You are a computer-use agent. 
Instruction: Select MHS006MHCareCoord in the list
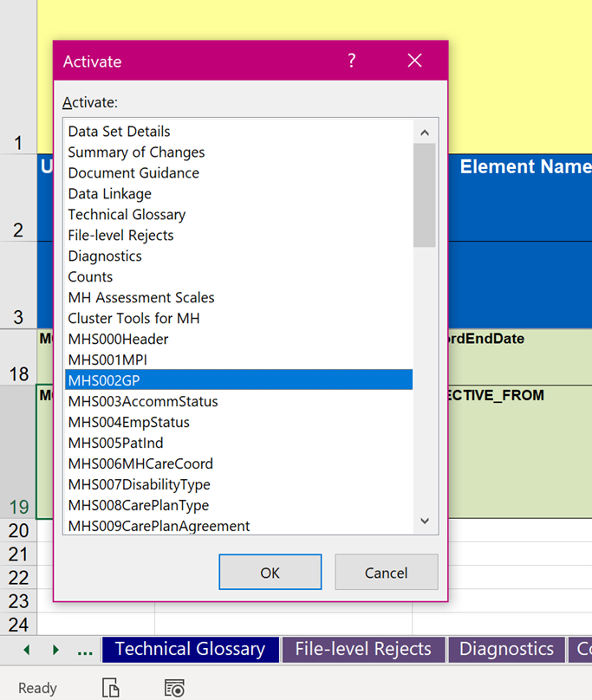[238, 463]
